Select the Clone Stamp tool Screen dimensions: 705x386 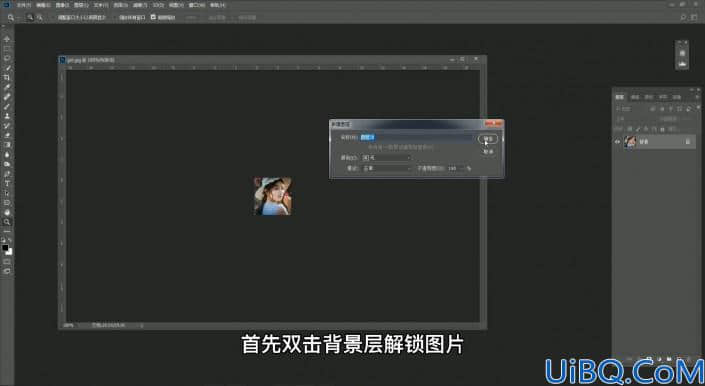[x=7, y=116]
